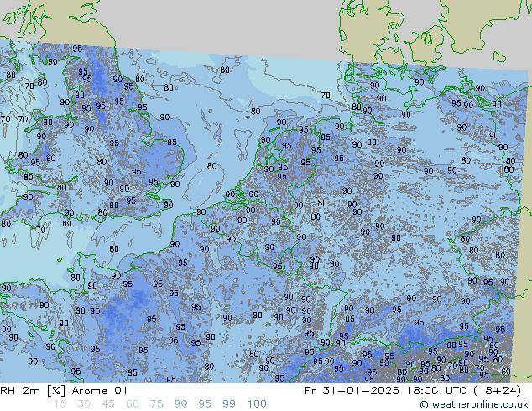Choose legend value 90 in the bottom scale
This screenshot has width=532, height=411.
(x=180, y=404)
